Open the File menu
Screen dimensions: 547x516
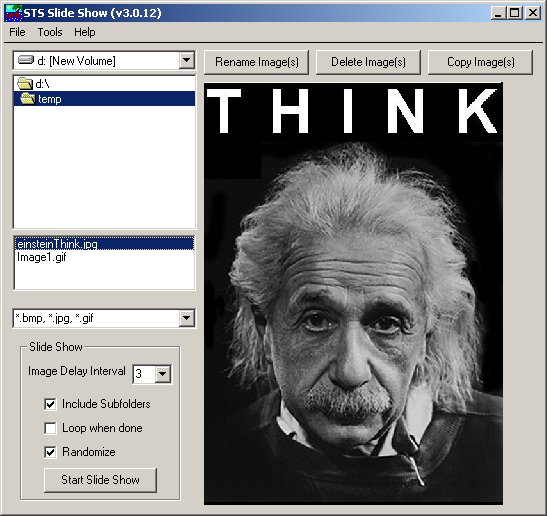click(x=17, y=32)
